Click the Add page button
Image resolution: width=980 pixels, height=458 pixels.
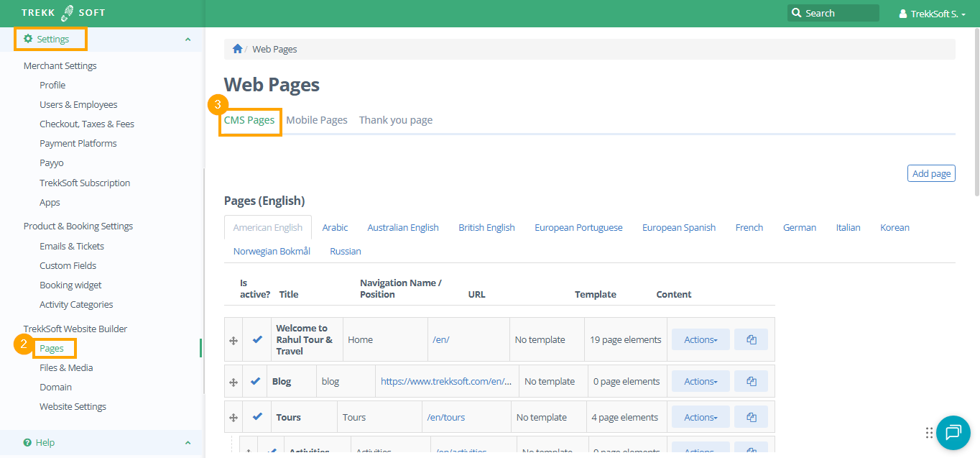931,173
